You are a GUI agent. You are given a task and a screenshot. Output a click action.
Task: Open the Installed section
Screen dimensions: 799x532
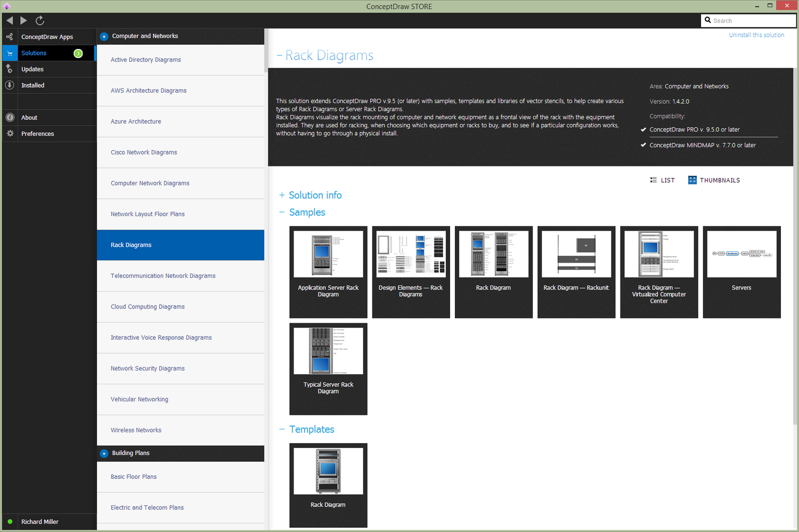tap(32, 85)
